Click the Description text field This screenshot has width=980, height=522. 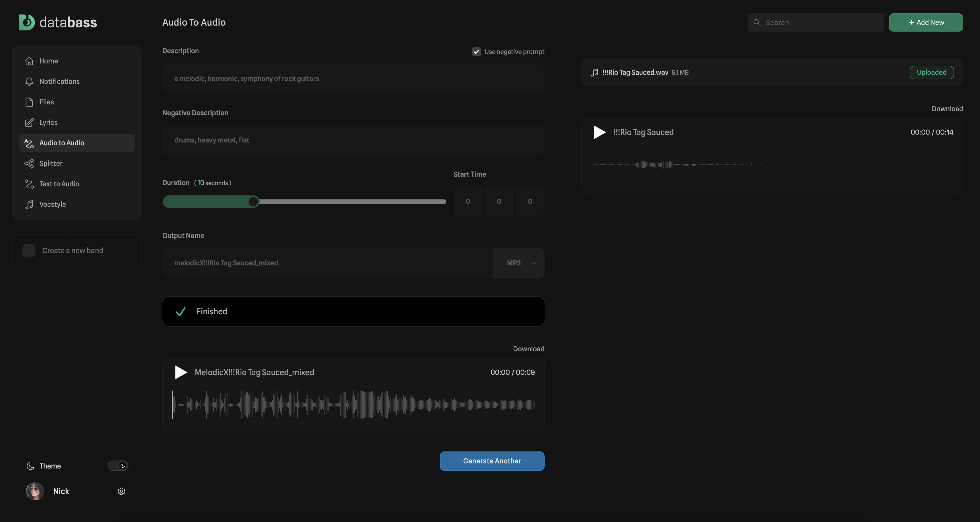coord(353,79)
